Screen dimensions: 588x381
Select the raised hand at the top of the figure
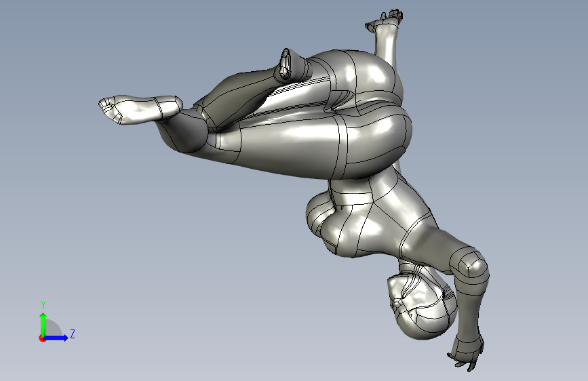click(x=385, y=21)
